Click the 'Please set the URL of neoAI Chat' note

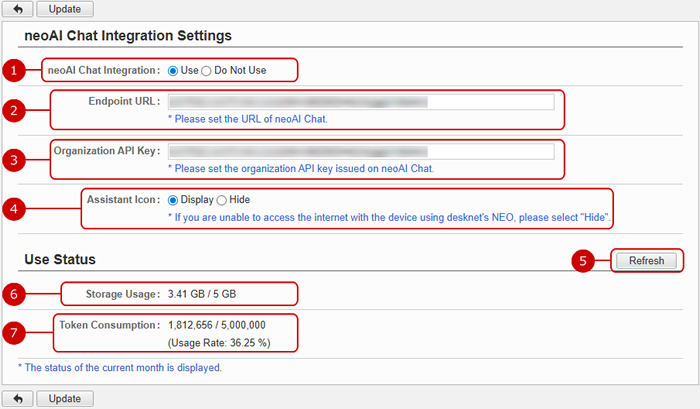[248, 119]
